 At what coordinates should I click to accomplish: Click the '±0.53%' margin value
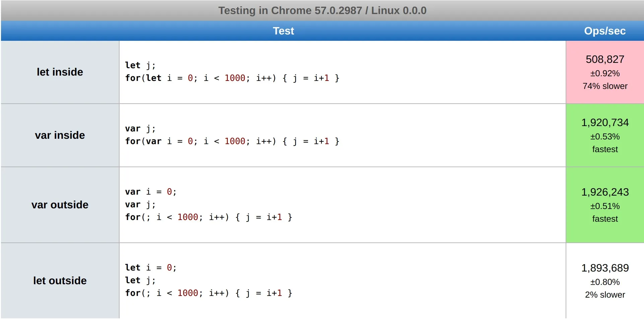(x=605, y=136)
